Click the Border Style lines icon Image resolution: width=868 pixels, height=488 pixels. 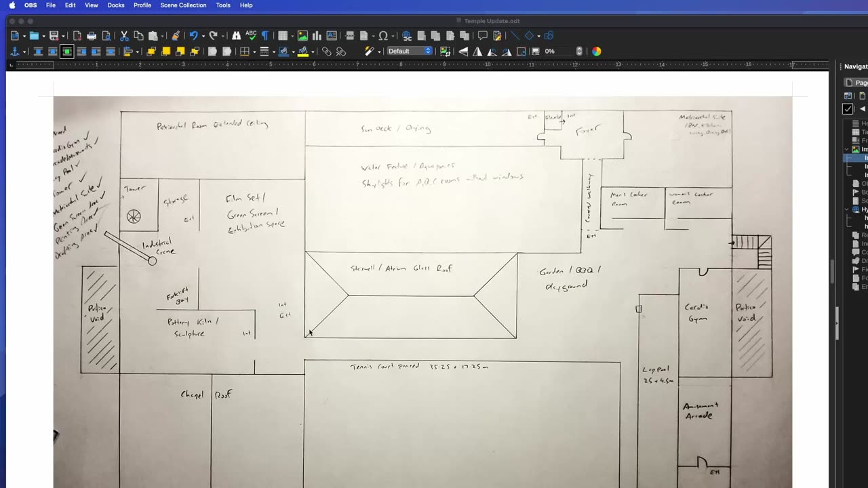click(x=264, y=51)
